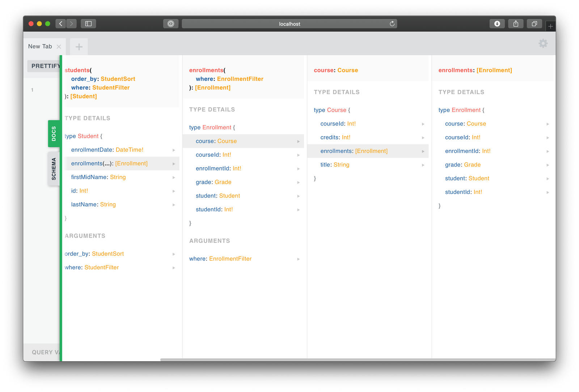Open a new GraphiQL tab with plus icon
The width and height of the screenshot is (579, 392).
(x=79, y=46)
